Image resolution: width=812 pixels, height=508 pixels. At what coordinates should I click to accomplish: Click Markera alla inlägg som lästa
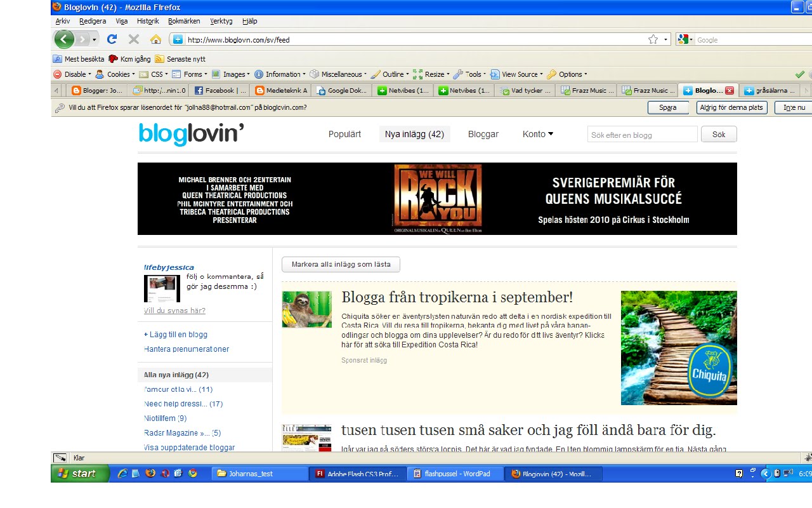pyautogui.click(x=341, y=264)
